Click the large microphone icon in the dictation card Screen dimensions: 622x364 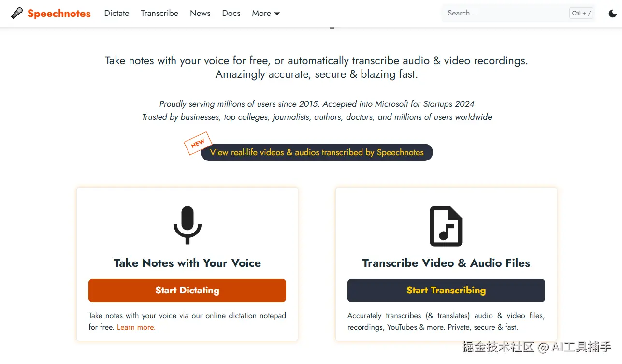[188, 225]
